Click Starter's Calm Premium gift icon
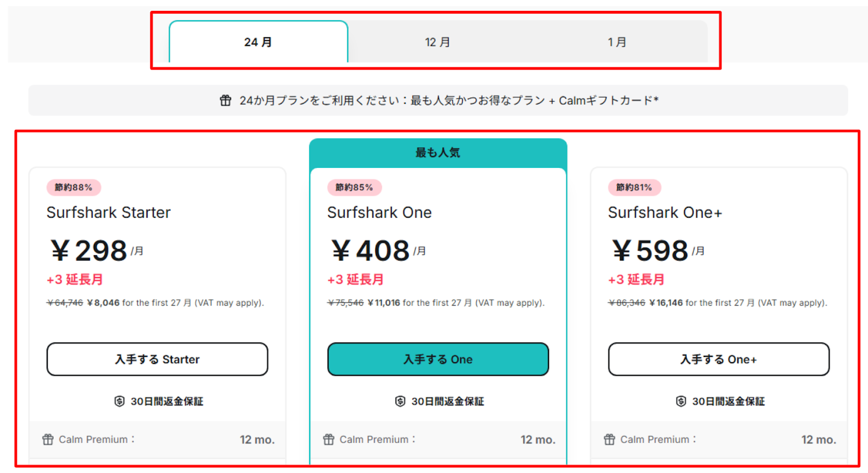The width and height of the screenshot is (868, 473). click(x=48, y=439)
